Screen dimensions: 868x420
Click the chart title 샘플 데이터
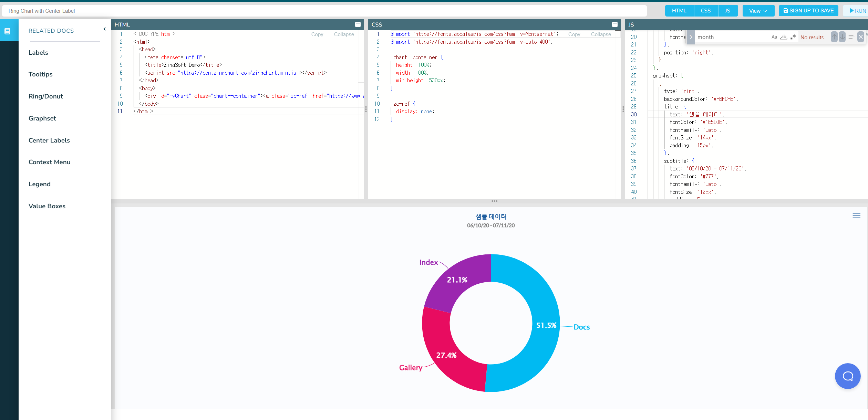click(491, 217)
